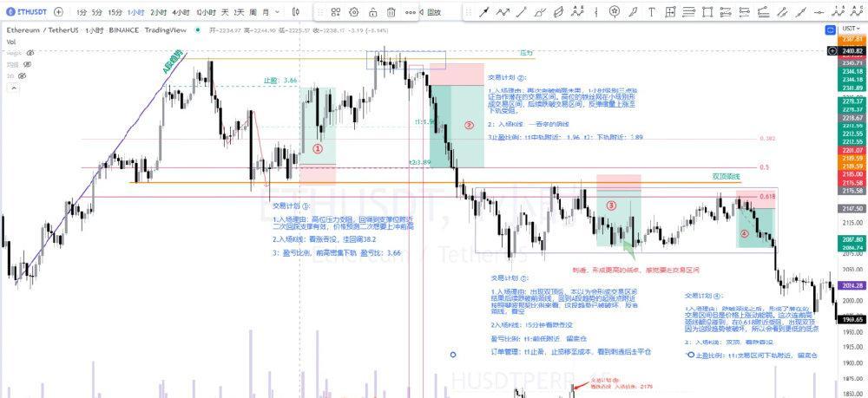This screenshot has height=398, width=868.
Task: Toggle visibility eye of the first indicator
Action: pyautogui.click(x=30, y=53)
